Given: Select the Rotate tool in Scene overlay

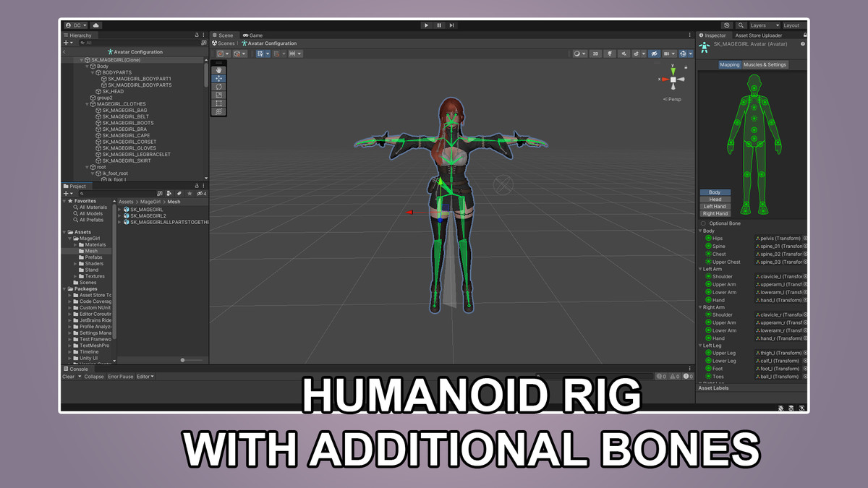Looking at the screenshot, I should click(219, 87).
